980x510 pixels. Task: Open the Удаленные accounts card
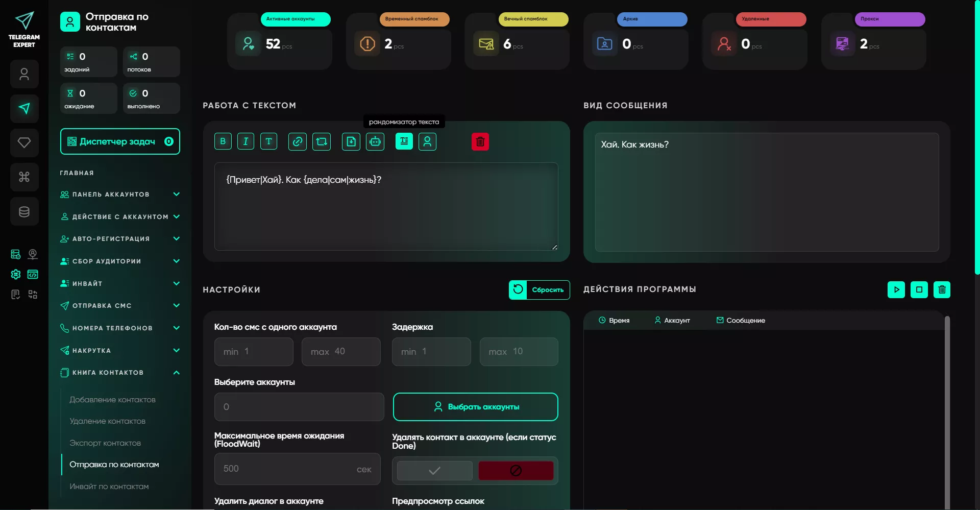(x=755, y=41)
